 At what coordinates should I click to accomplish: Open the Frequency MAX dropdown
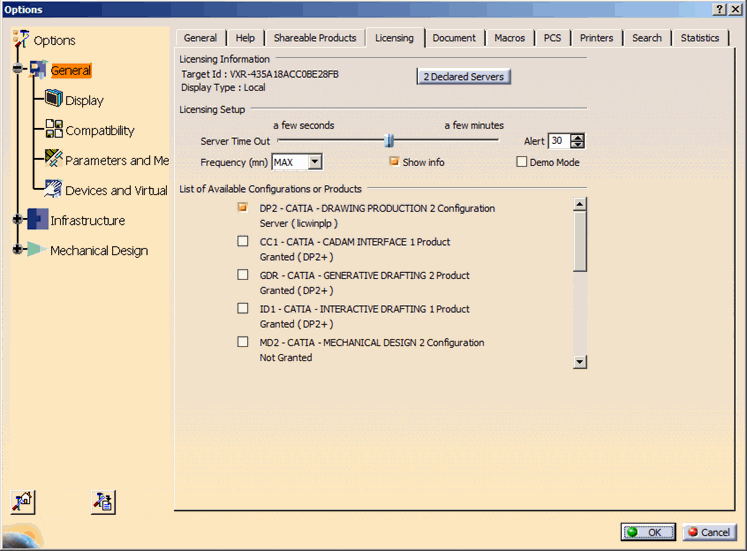315,161
